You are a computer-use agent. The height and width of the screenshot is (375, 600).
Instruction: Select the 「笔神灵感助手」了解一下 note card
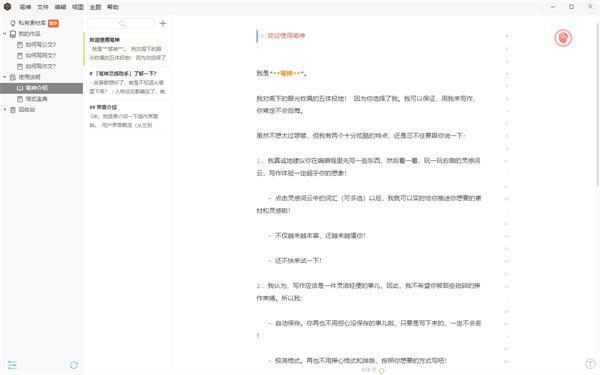(x=127, y=82)
